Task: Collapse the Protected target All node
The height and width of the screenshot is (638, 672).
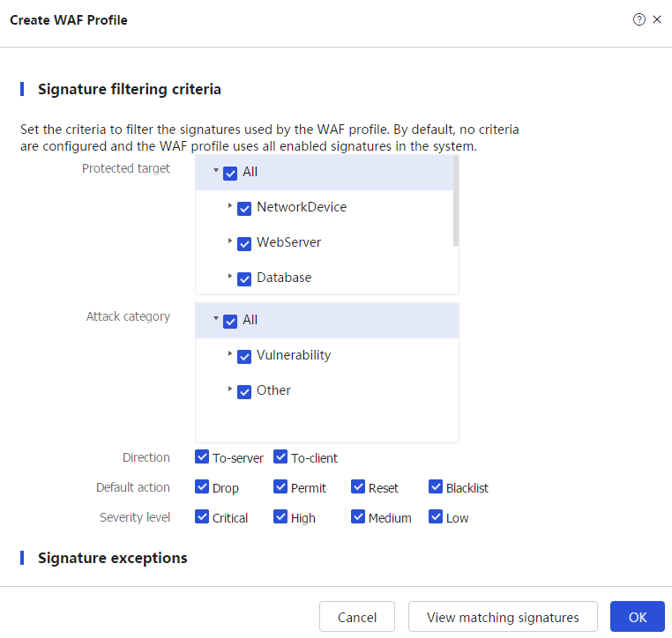Action: (x=216, y=170)
